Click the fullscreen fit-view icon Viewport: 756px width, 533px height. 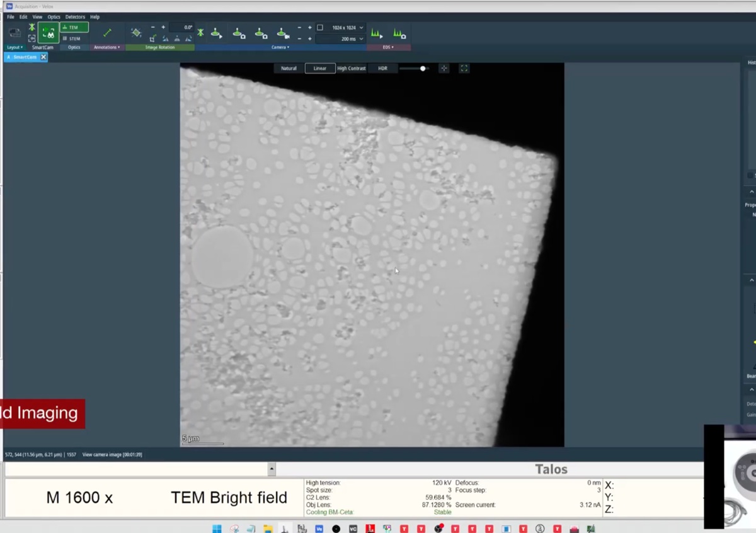pos(464,68)
